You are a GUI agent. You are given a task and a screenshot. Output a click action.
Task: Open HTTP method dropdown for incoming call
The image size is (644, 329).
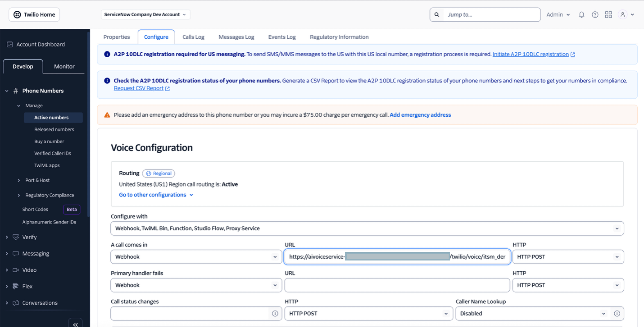(568, 257)
